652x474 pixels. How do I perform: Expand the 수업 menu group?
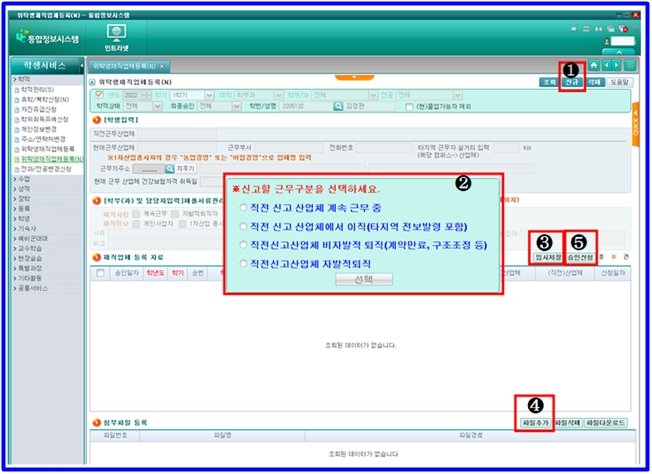point(22,179)
